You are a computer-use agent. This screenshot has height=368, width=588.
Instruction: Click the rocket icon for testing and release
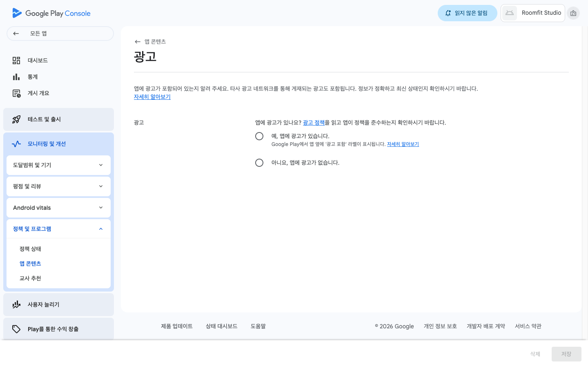[16, 119]
